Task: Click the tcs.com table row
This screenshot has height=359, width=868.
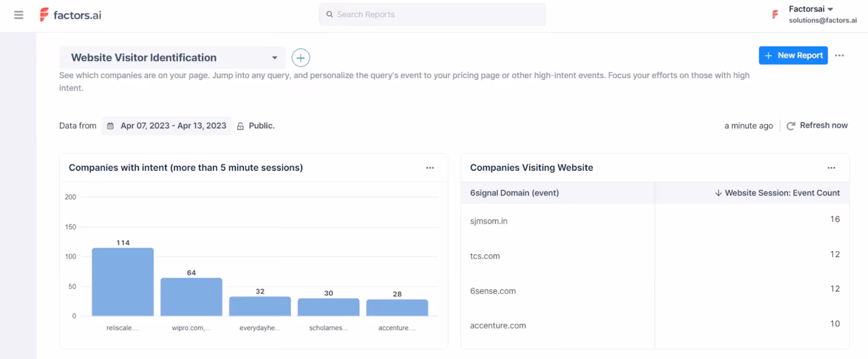Action: pos(655,256)
